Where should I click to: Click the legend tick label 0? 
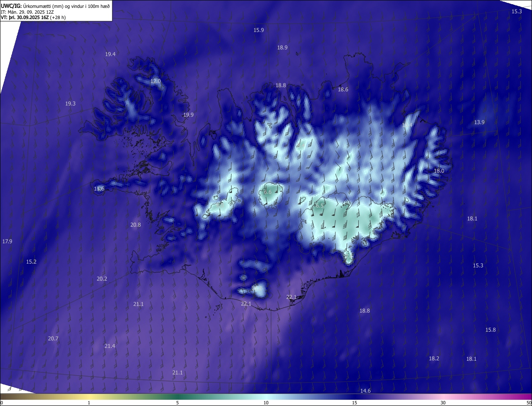click(2, 403)
